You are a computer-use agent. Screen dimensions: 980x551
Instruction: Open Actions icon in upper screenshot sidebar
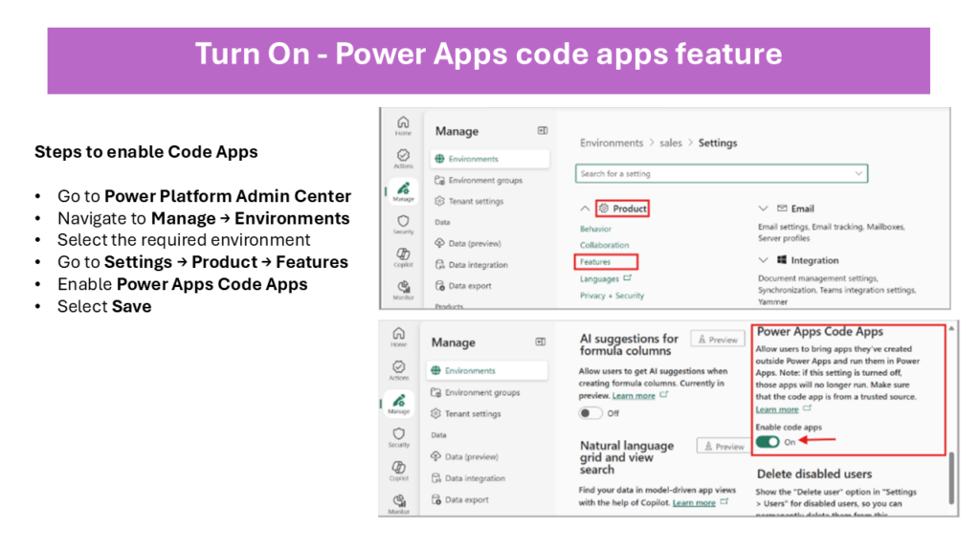403,157
